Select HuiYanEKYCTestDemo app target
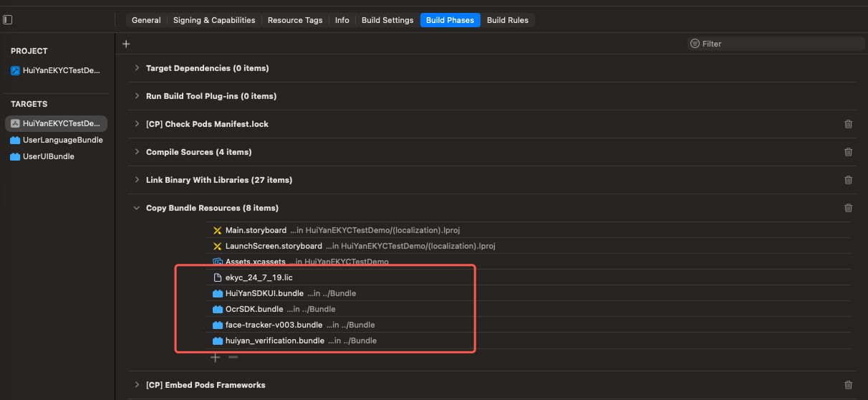Image resolution: width=868 pixels, height=400 pixels. coord(56,123)
